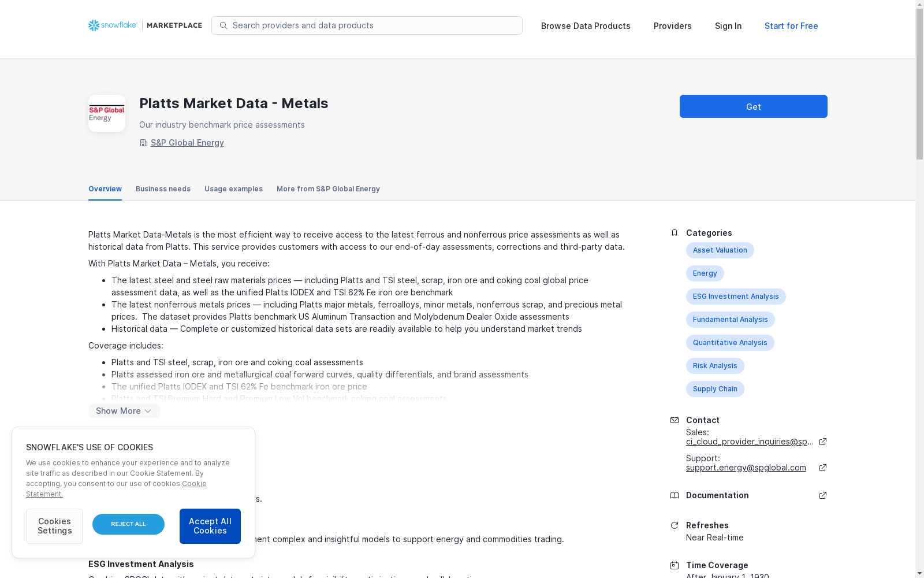The height and width of the screenshot is (578, 924).
Task: Open the Providers menu item
Action: pos(673,26)
